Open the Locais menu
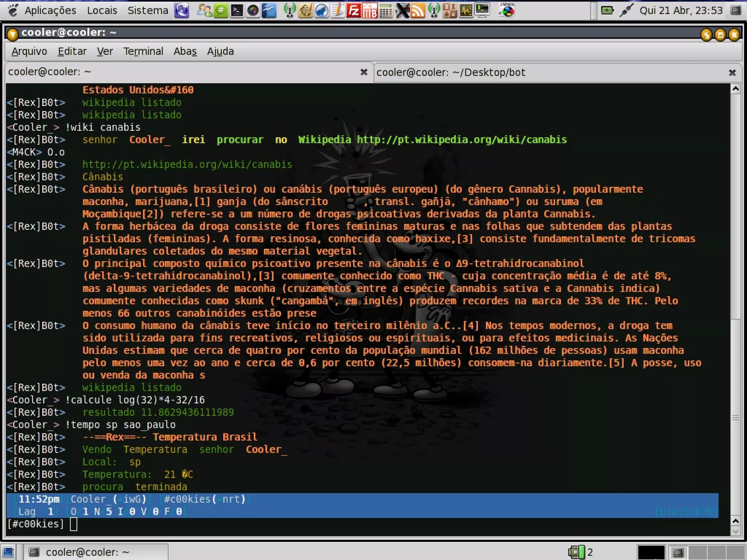Image resolution: width=747 pixels, height=560 pixels. (102, 10)
